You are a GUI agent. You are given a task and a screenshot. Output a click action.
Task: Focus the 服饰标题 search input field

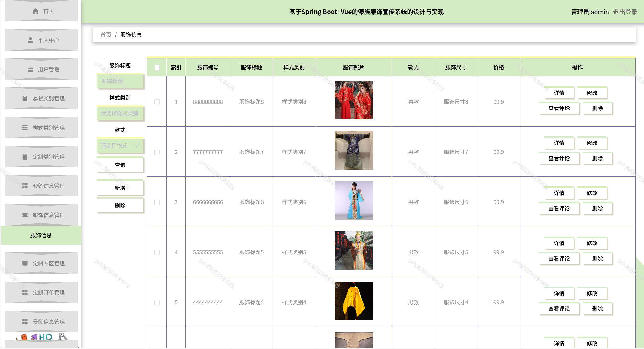[x=120, y=81]
